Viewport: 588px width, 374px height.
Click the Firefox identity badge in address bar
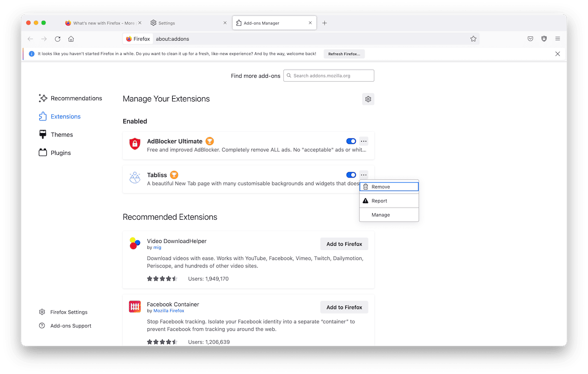tap(138, 39)
